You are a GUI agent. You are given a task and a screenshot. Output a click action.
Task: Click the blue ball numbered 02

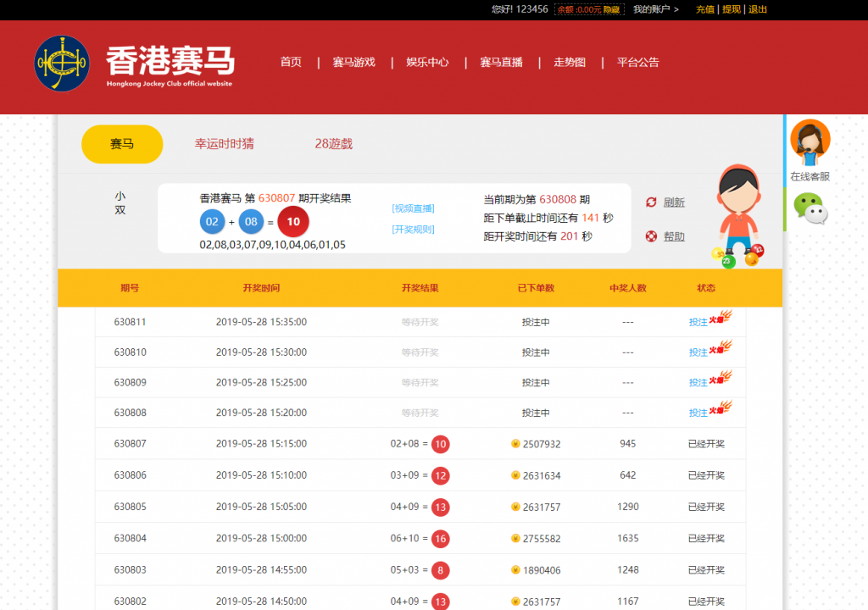(x=213, y=222)
